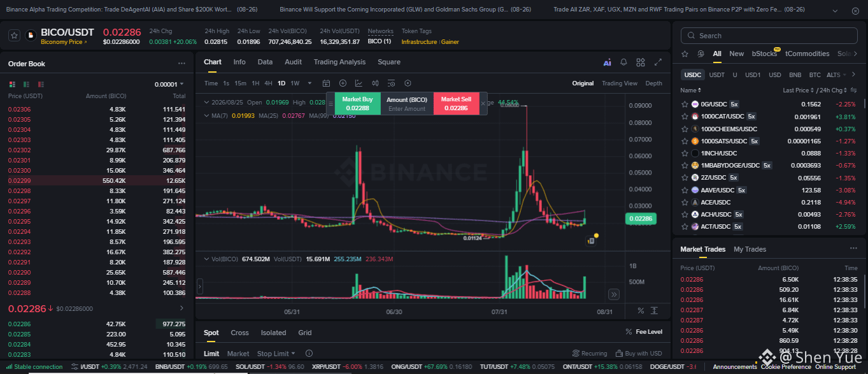Collapse the MA indicator row chevron

(206, 115)
